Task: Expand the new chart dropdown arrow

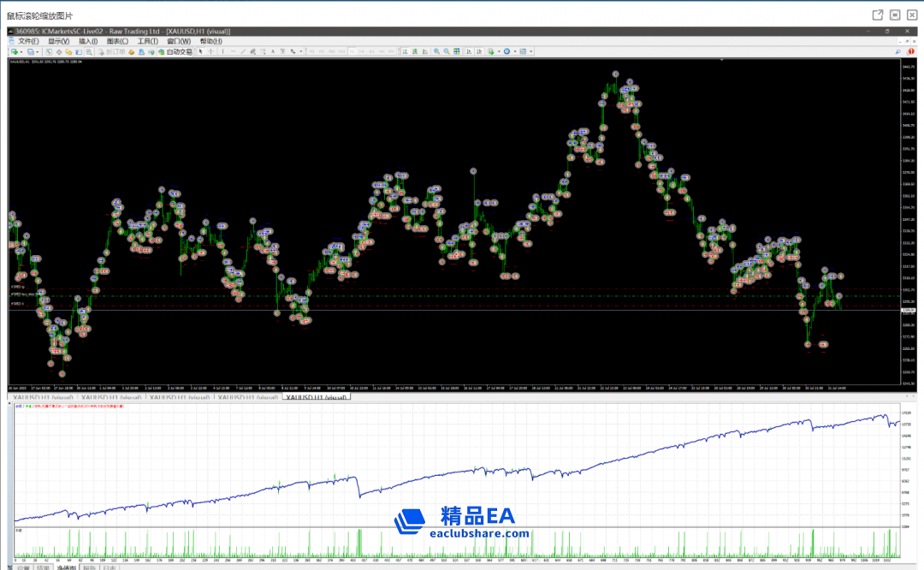Action: click(x=21, y=51)
